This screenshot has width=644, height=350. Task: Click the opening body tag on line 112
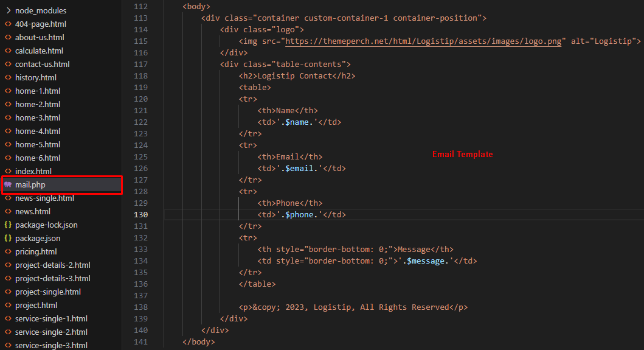(x=196, y=6)
